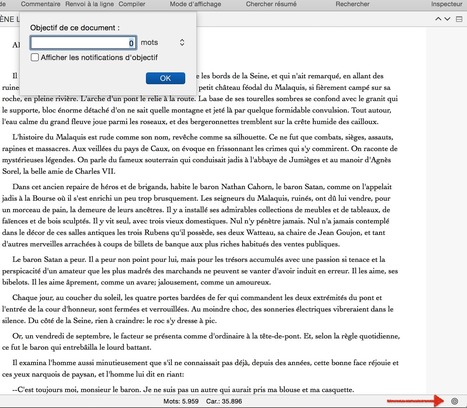The height and width of the screenshot is (408, 467).
Task: Click Chercher résumé in toolbar
Action: [271, 4]
